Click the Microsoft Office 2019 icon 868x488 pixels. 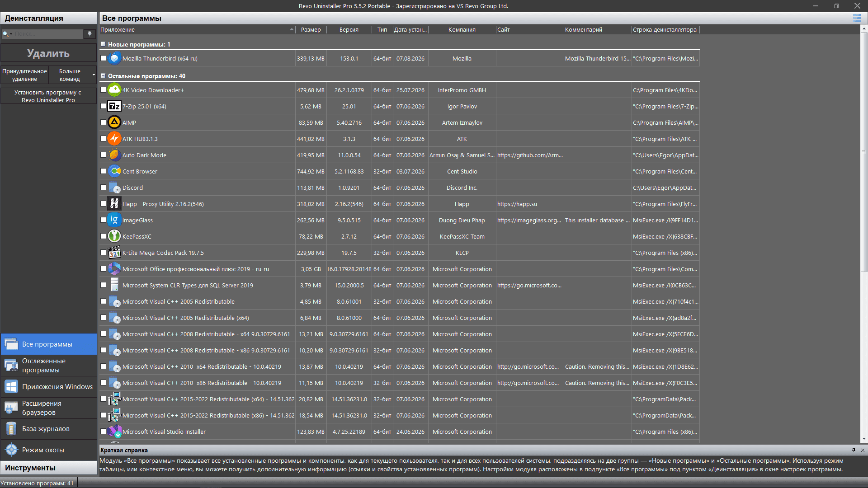pos(114,269)
